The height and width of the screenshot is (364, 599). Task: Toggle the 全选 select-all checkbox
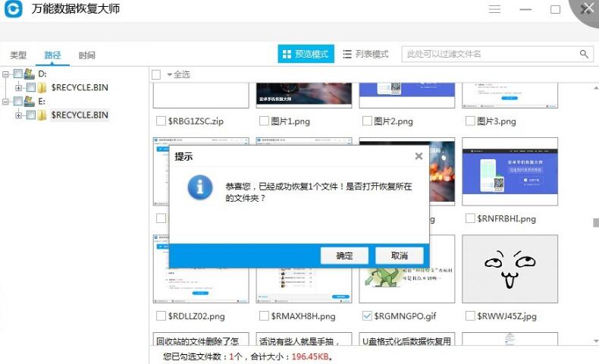click(156, 75)
